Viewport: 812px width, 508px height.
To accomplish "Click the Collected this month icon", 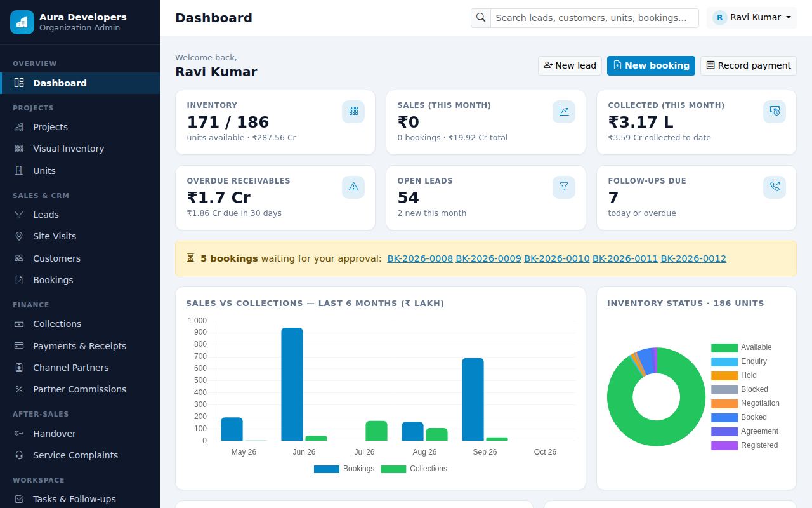I will [x=775, y=111].
